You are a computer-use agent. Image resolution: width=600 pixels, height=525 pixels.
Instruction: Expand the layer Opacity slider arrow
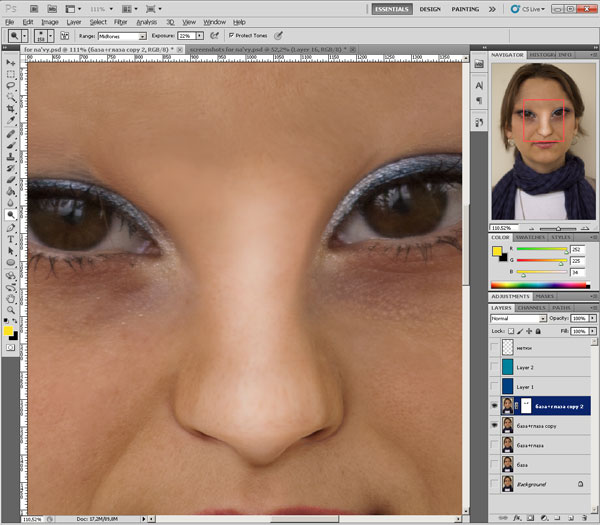(590, 318)
